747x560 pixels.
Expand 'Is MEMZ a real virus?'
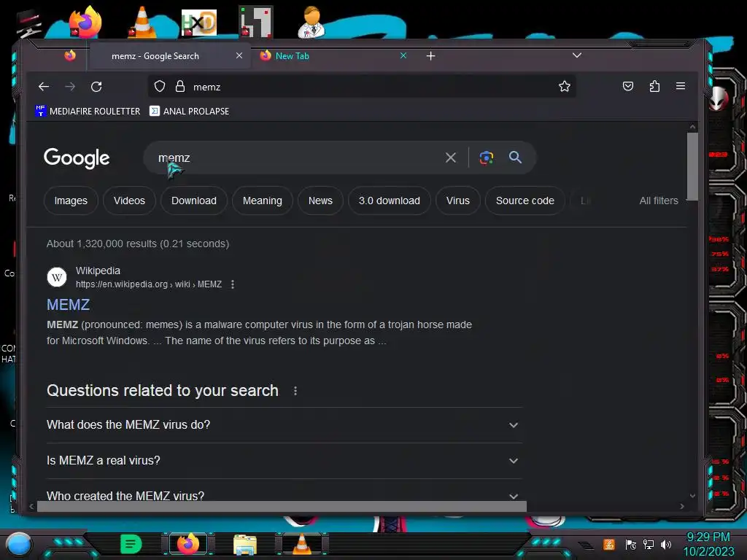pyautogui.click(x=285, y=461)
